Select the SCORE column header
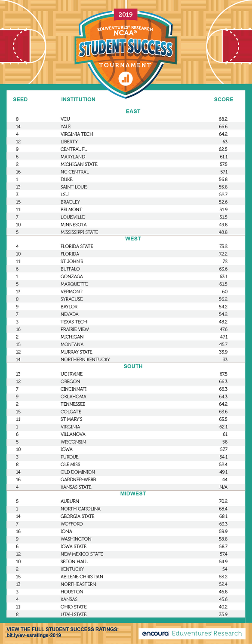This screenshot has height=644, width=252. [224, 99]
